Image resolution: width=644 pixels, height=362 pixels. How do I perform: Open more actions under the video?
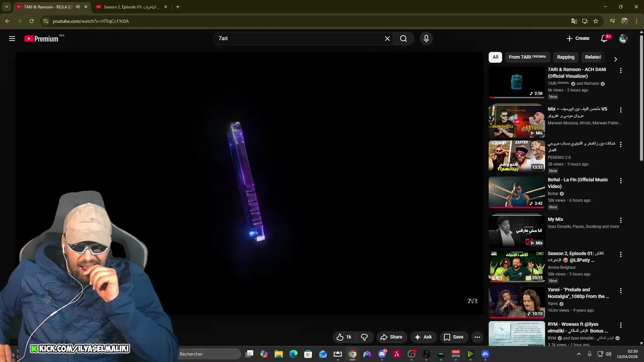tap(477, 337)
